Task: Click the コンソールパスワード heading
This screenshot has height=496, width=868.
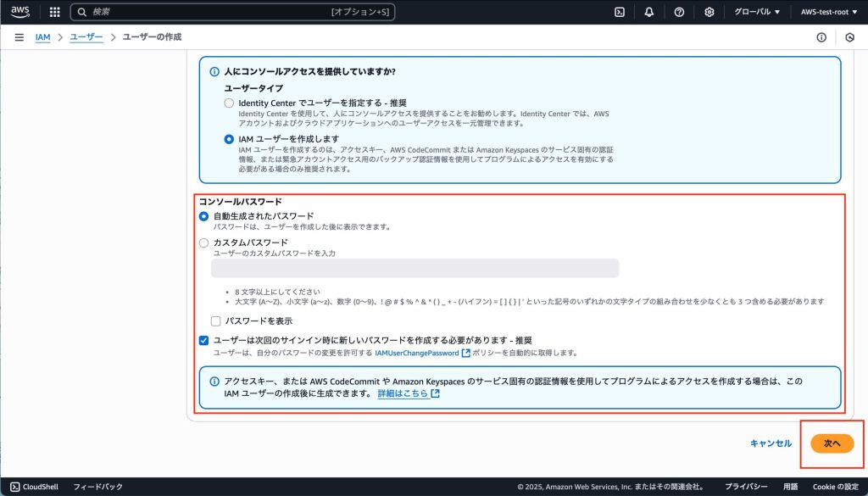Action: pos(240,202)
